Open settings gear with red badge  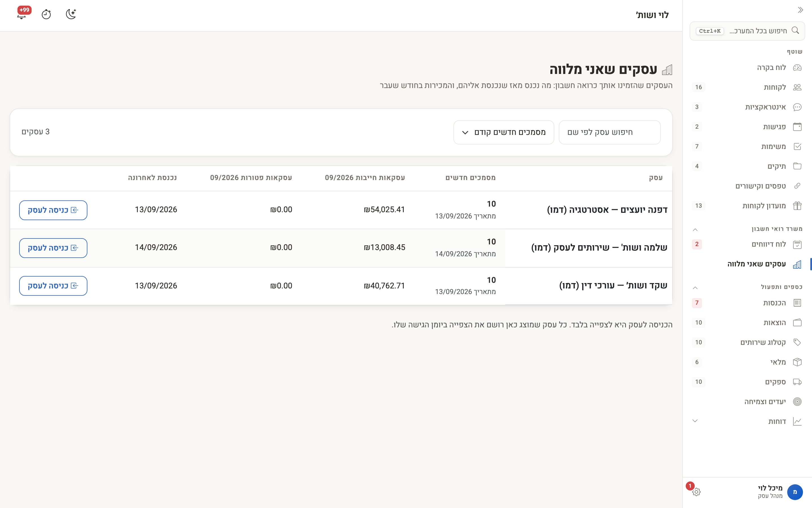(x=696, y=492)
